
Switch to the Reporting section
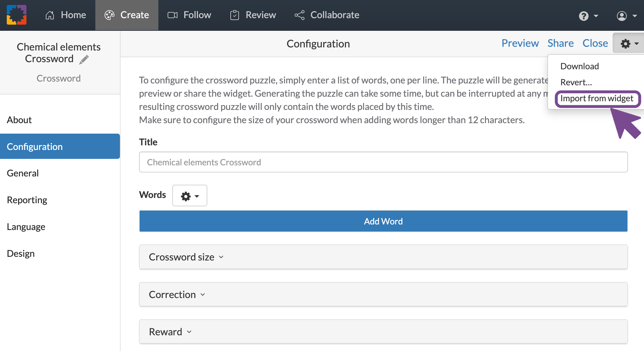(x=27, y=200)
